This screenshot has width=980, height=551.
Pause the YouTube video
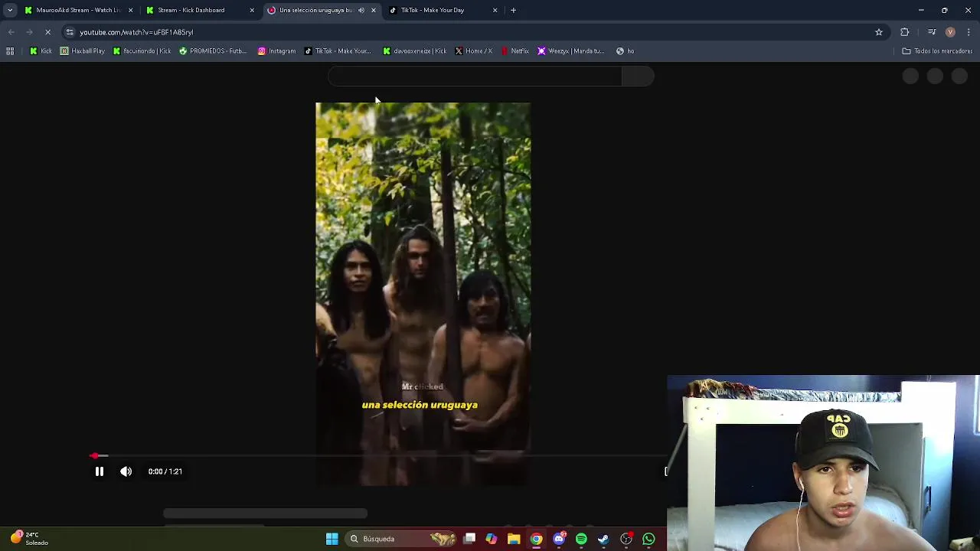99,471
